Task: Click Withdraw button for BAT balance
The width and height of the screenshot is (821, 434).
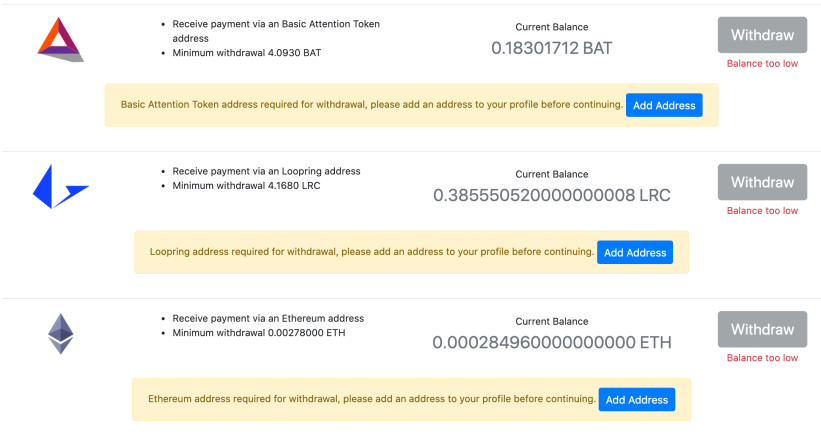Action: click(762, 35)
